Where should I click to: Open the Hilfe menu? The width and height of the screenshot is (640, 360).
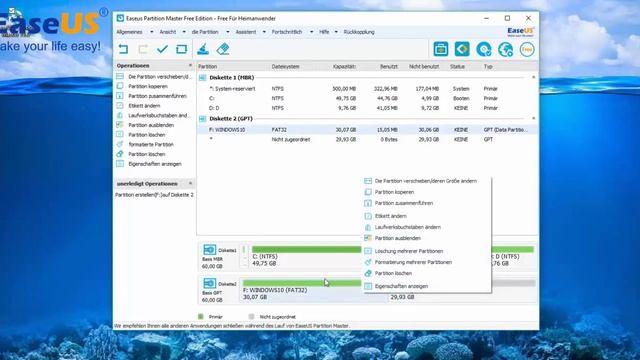(324, 32)
